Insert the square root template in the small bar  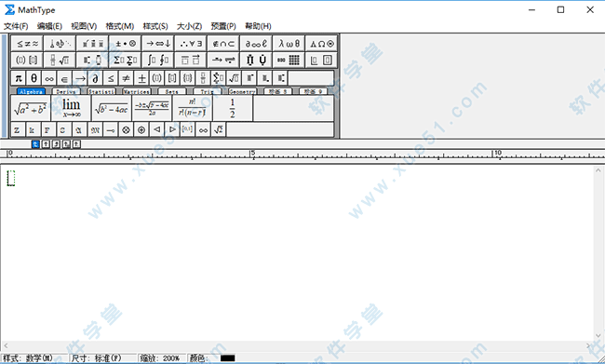pyautogui.click(x=235, y=78)
